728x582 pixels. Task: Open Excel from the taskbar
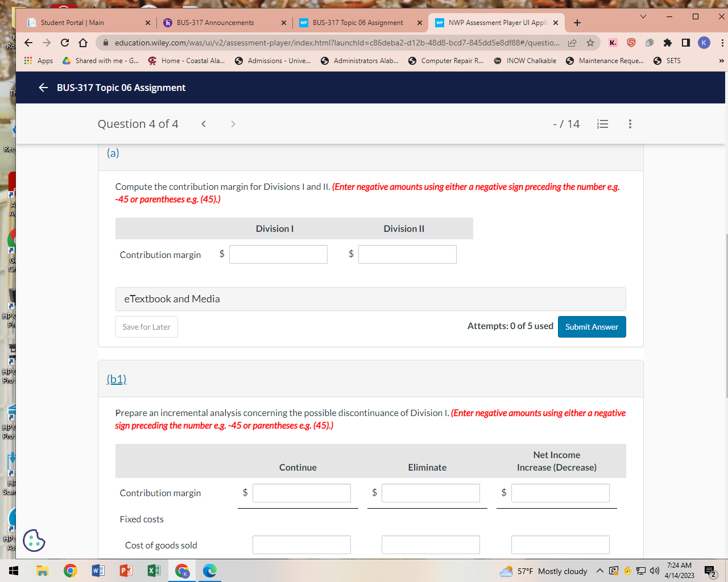[x=154, y=570]
